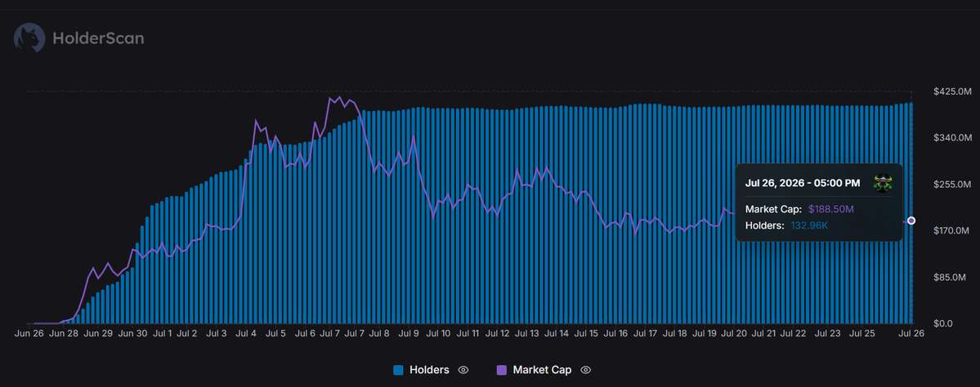Select the Market Cap legend label
This screenshot has width=980, height=387.
pyautogui.click(x=542, y=370)
